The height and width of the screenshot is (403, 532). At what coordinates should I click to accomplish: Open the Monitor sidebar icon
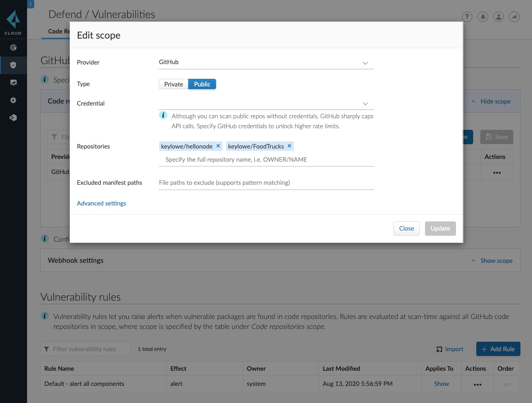[13, 83]
